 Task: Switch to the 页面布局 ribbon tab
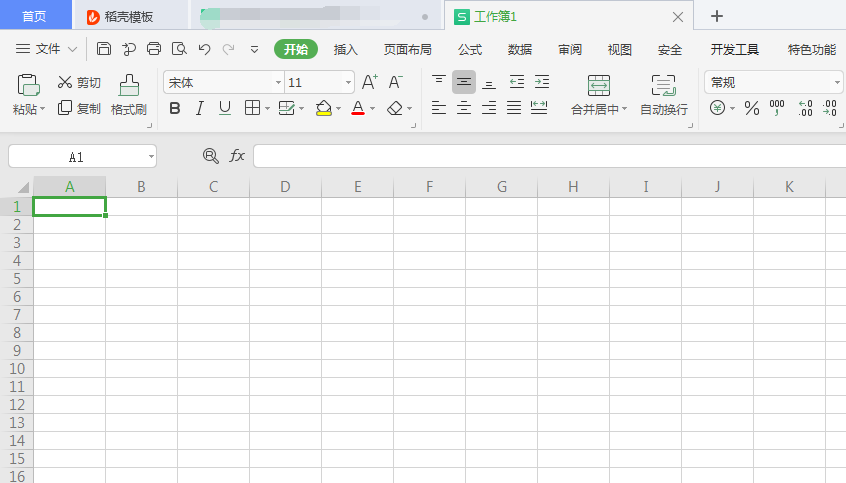[x=407, y=50]
